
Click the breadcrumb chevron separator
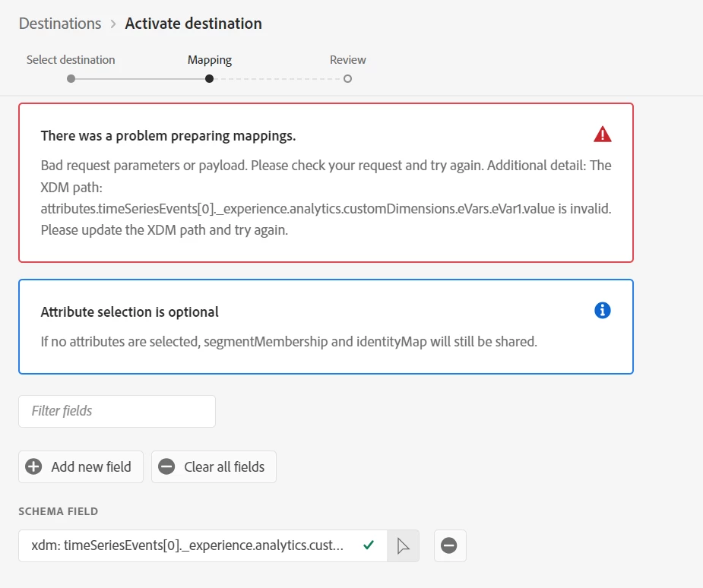click(x=113, y=24)
